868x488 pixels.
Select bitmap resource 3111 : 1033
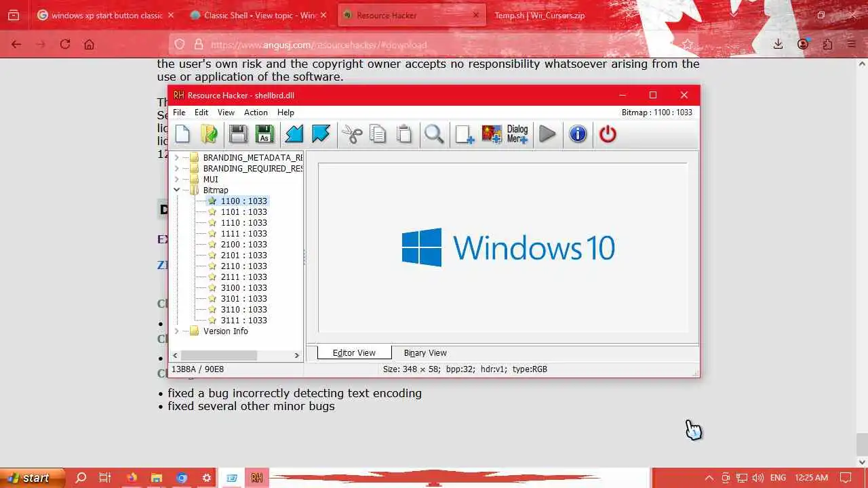243,320
